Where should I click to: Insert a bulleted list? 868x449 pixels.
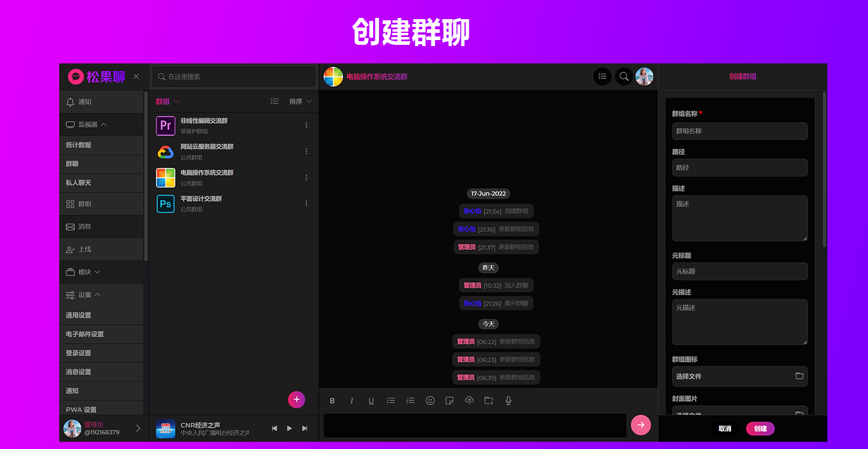tap(391, 401)
